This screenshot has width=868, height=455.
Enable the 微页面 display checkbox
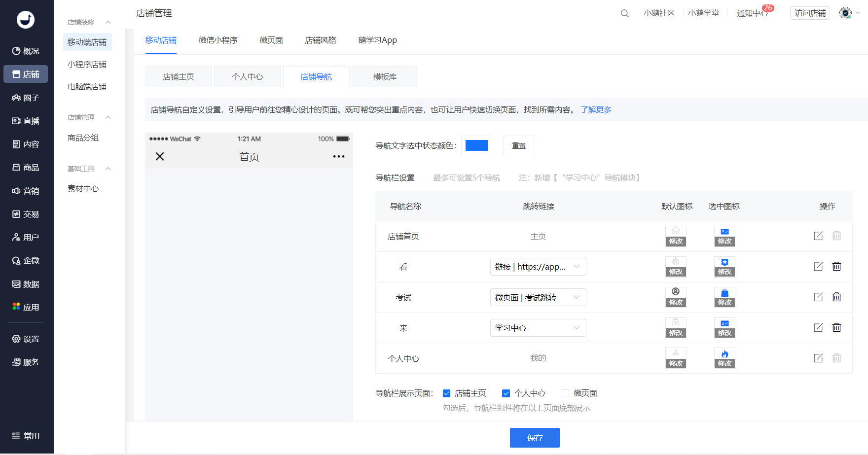pos(565,393)
